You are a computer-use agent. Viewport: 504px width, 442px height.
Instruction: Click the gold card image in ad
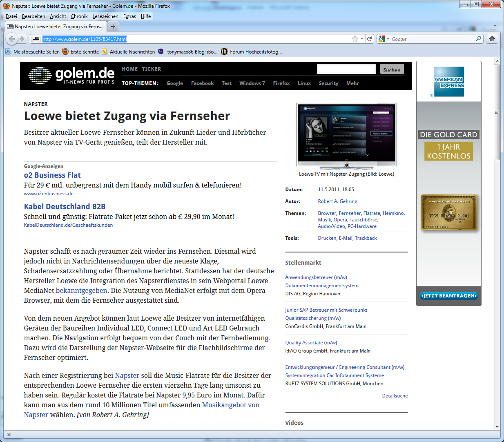[449, 212]
